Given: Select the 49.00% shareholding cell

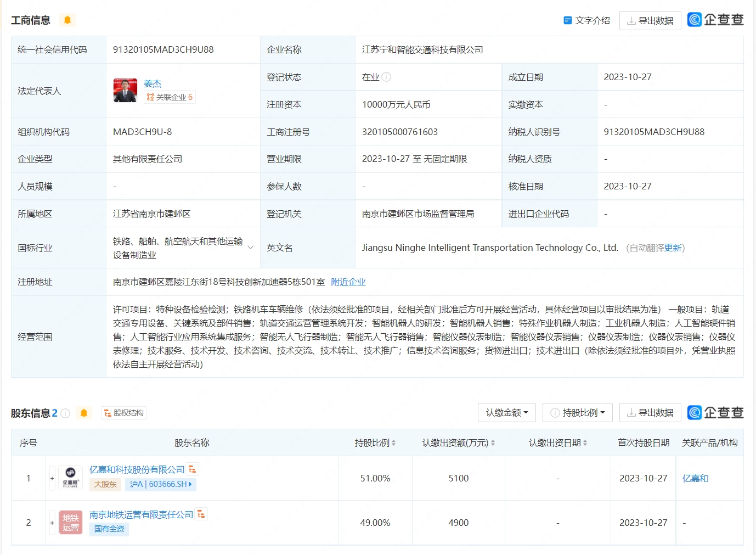Looking at the screenshot, I should coord(375,523).
